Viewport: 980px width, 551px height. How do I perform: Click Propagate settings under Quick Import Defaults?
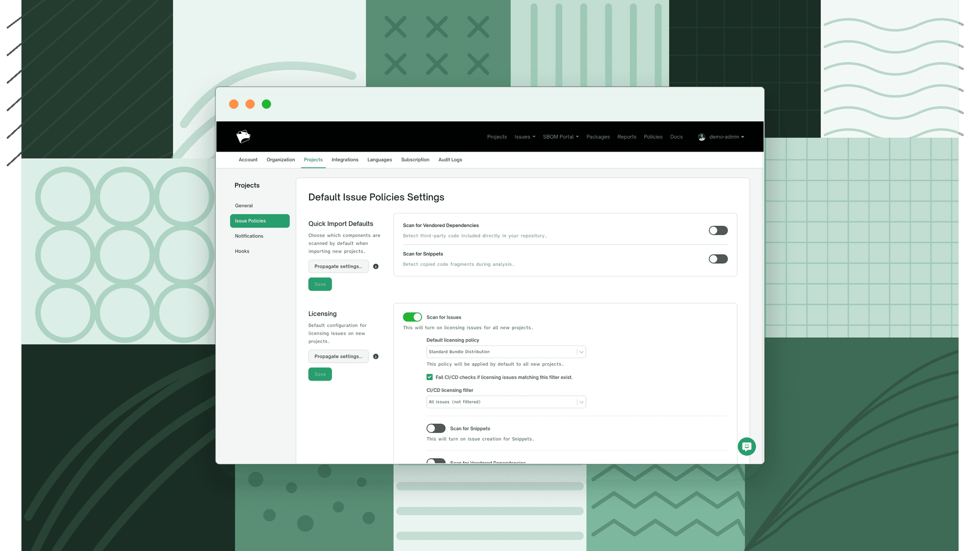coord(338,266)
